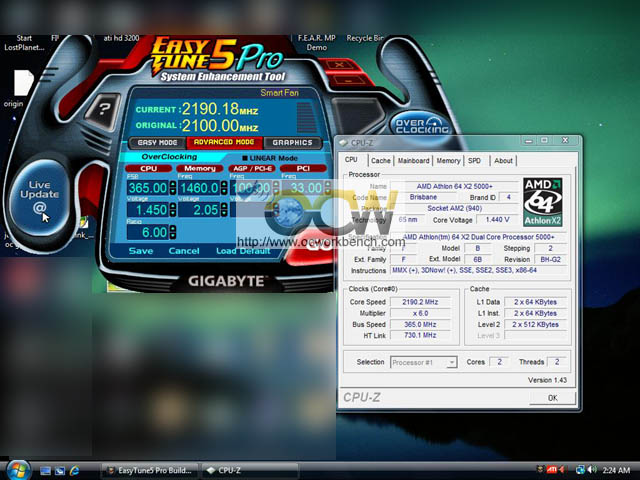
Task: Click the round Overclocking button in EasyTune5
Action: click(x=422, y=126)
